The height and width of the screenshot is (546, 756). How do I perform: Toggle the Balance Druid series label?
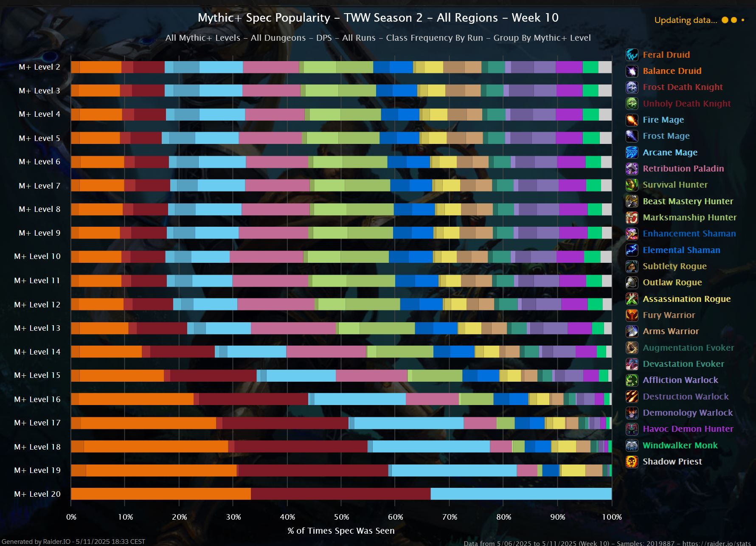tap(672, 71)
